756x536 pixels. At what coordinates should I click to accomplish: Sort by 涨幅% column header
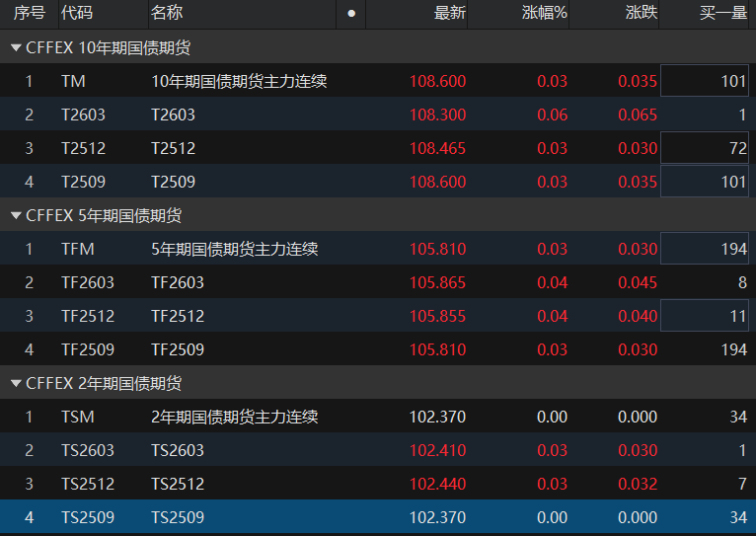tap(545, 13)
